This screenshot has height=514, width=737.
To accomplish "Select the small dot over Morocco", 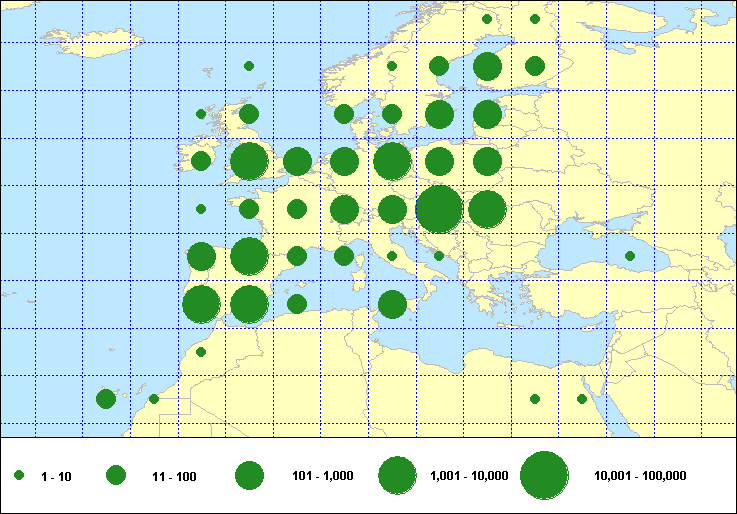I will 201,352.
